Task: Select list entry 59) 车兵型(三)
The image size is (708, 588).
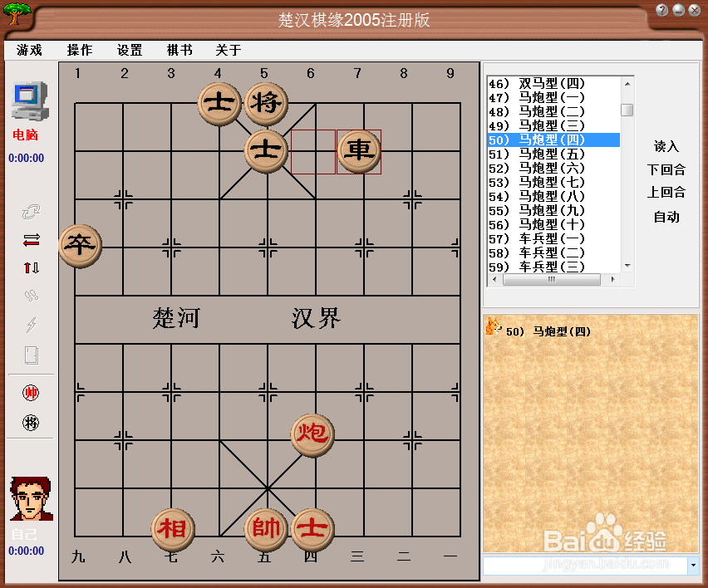Action: [x=553, y=267]
